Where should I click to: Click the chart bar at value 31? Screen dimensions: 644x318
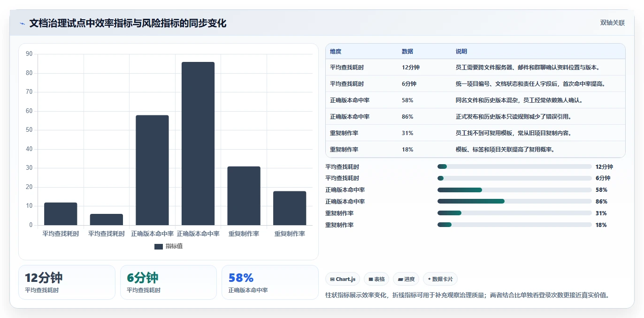[244, 196]
